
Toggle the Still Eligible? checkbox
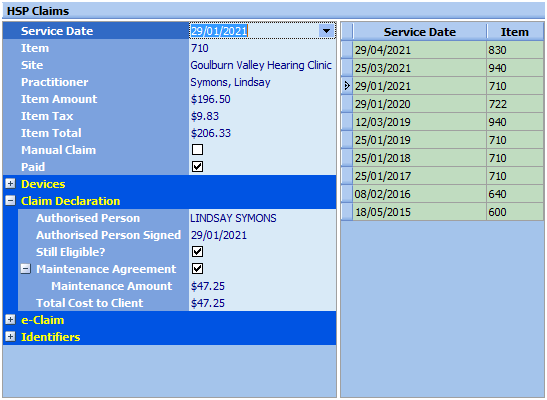pyautogui.click(x=197, y=252)
